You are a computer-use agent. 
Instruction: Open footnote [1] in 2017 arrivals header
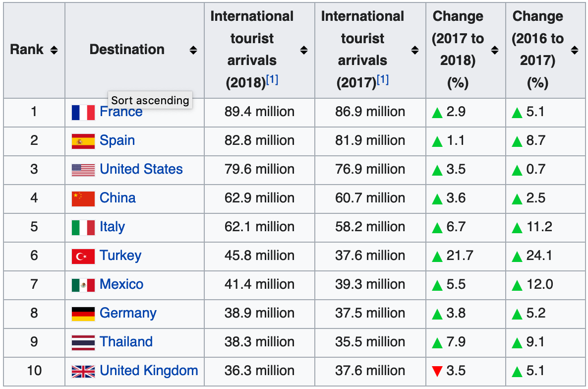click(383, 79)
